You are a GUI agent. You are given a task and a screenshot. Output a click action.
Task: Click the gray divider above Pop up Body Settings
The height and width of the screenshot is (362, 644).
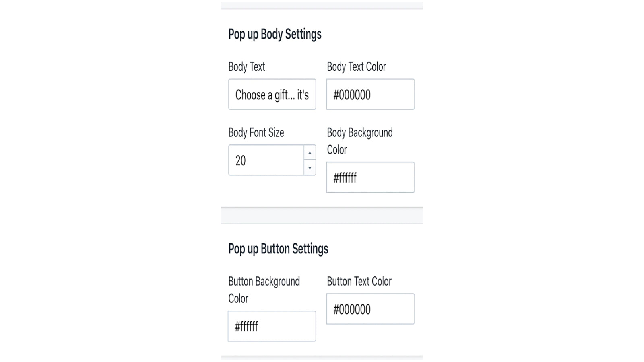322,5
